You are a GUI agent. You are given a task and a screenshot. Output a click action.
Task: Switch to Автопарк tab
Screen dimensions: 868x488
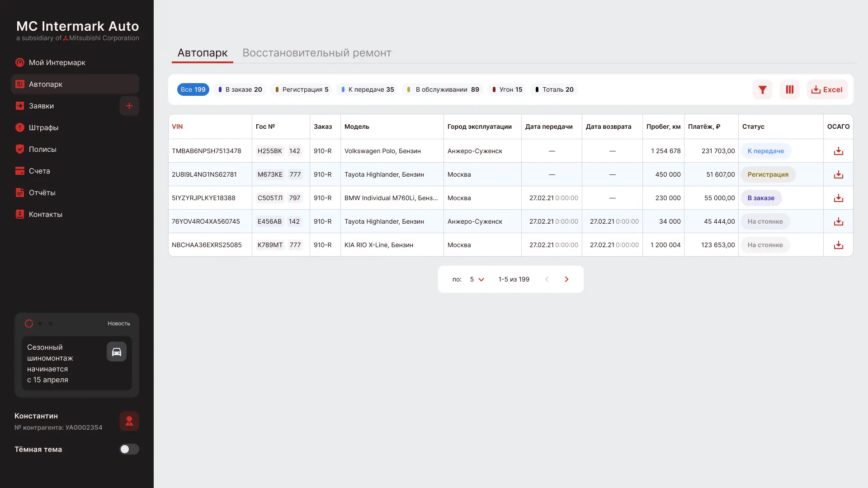coord(203,53)
